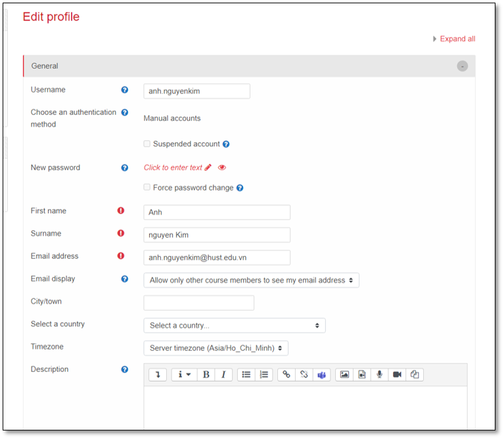504x439 pixels.
Task: Show more editor toolbar buttons
Action: point(158,375)
